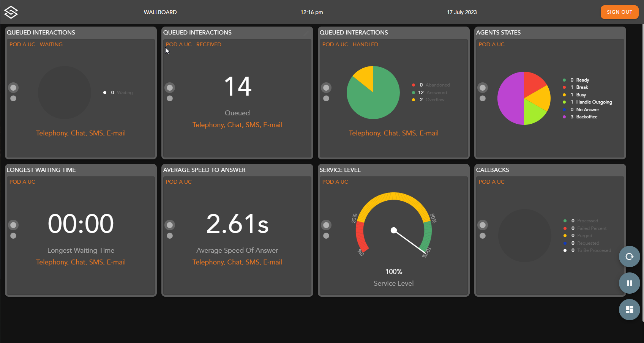
Task: Toggle the Waiting legend entry
Action: pos(118,93)
